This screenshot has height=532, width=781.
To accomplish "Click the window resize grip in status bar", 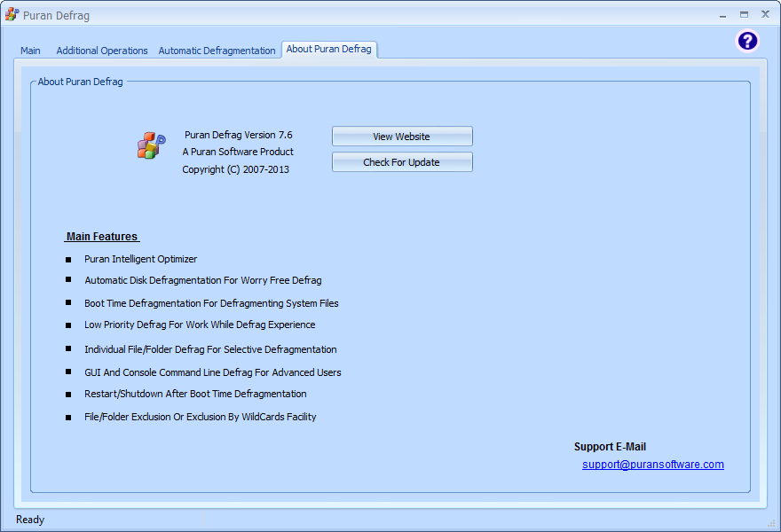I will click(771, 522).
